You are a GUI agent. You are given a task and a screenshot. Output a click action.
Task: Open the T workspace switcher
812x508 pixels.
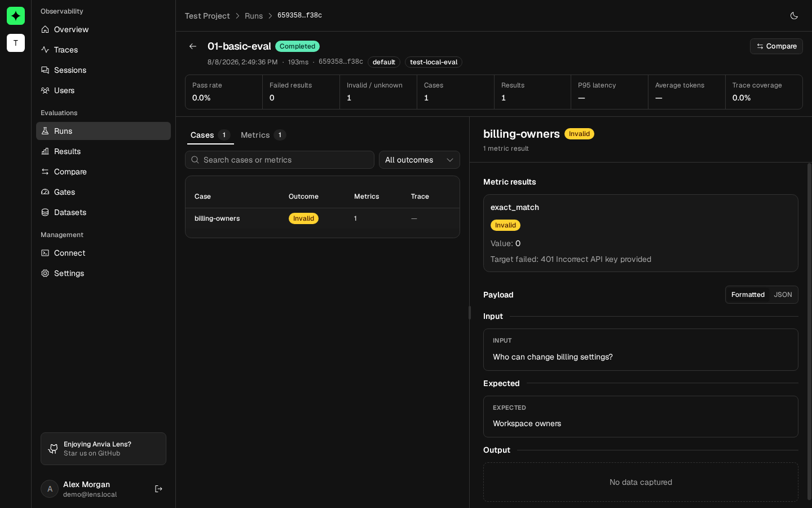[x=16, y=43]
